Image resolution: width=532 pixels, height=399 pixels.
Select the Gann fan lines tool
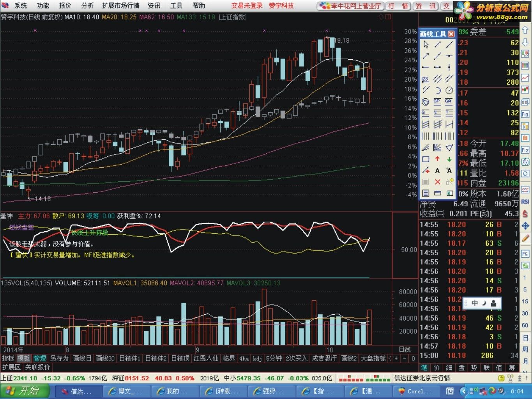coord(438,147)
